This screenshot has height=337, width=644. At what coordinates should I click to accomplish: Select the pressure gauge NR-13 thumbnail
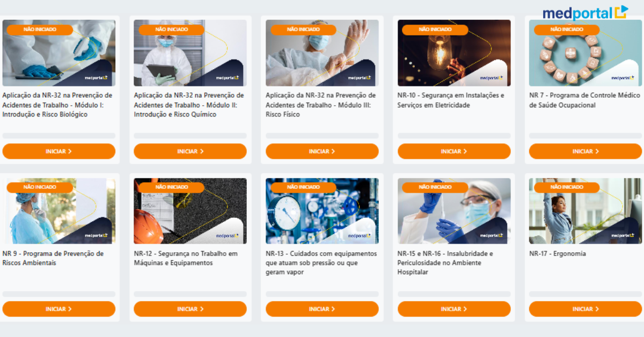tap(322, 211)
